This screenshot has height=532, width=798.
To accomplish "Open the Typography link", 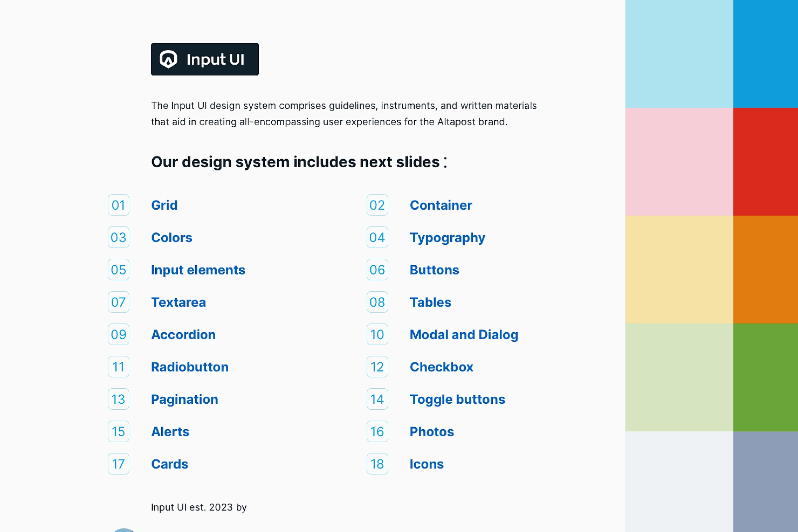I will [447, 238].
